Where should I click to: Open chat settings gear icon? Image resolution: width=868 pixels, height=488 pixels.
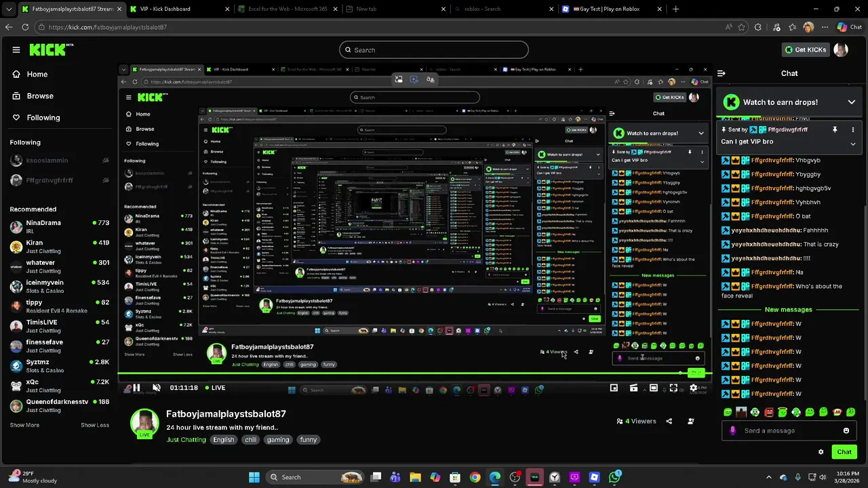coord(821,451)
